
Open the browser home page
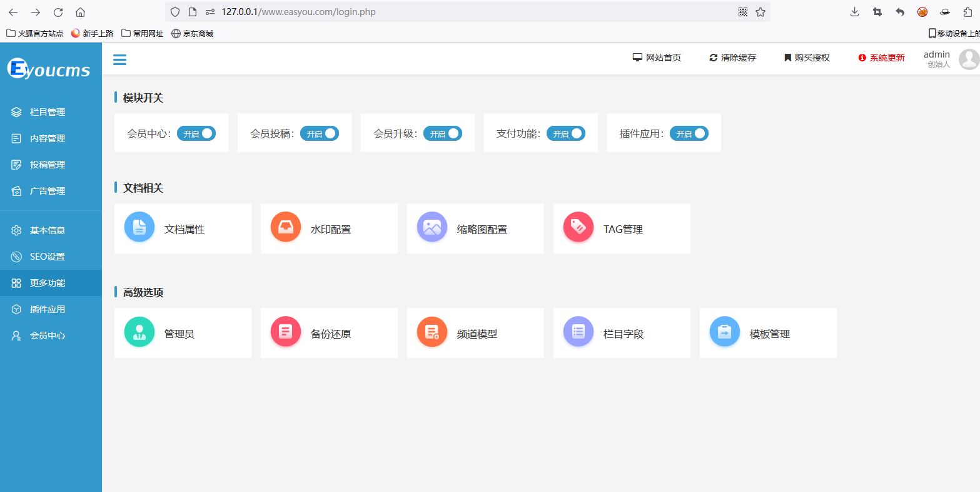tap(80, 12)
